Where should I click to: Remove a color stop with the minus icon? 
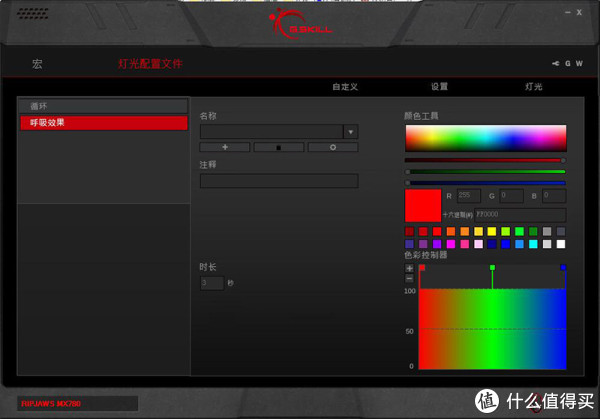pyautogui.click(x=409, y=279)
